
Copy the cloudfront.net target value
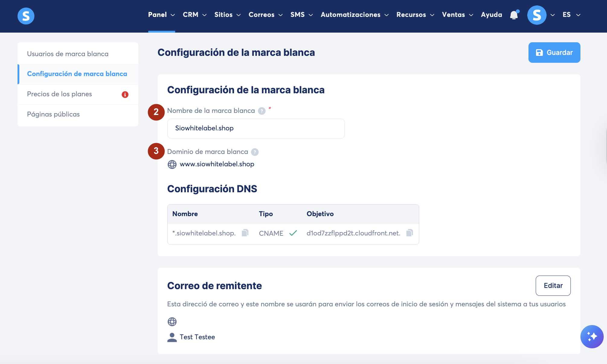[409, 233]
